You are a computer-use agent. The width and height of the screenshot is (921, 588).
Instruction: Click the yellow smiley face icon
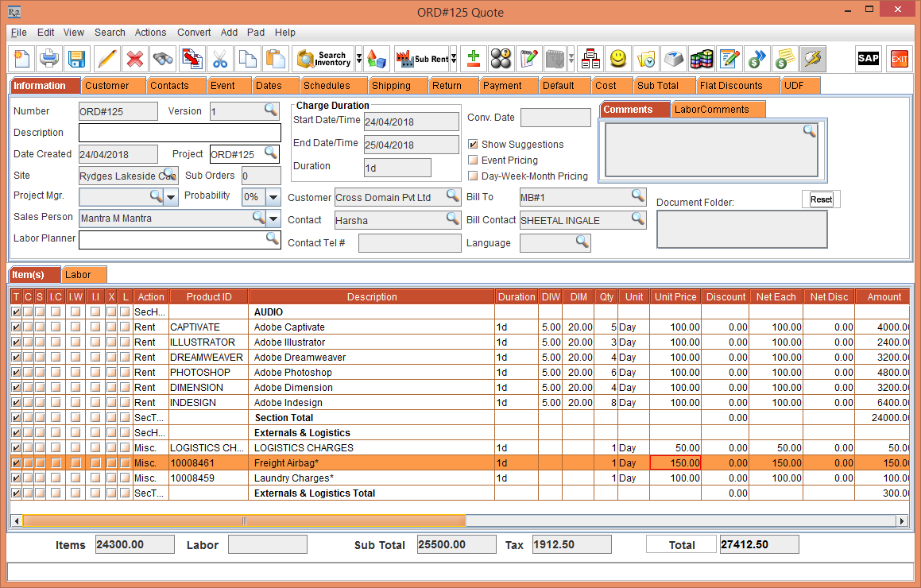click(617, 59)
